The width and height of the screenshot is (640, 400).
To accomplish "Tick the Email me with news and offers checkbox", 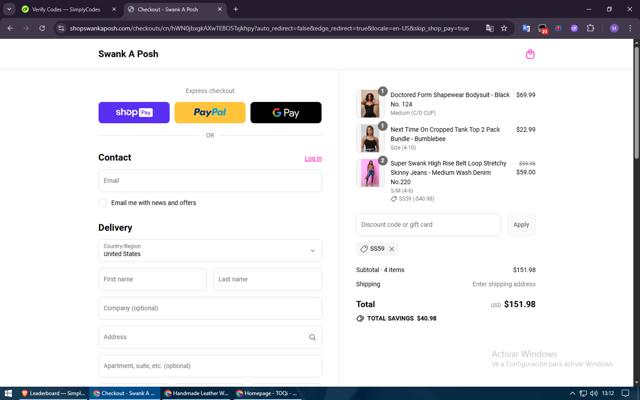I will point(103,203).
